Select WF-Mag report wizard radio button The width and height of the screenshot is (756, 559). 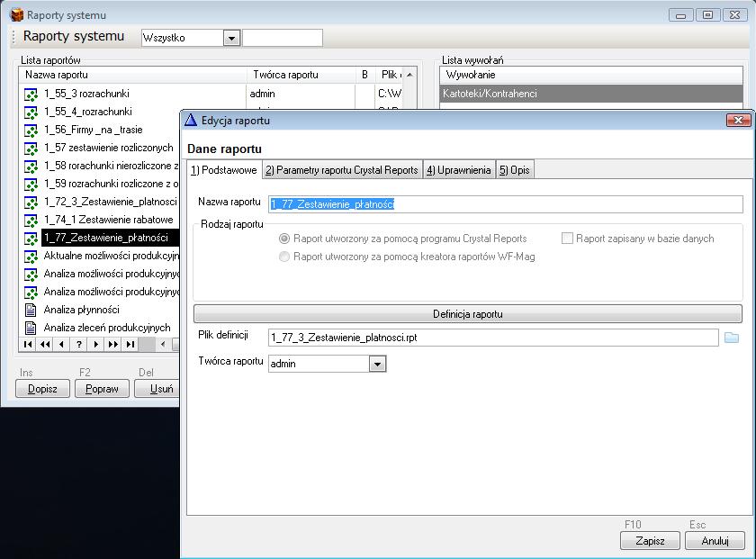[284, 257]
